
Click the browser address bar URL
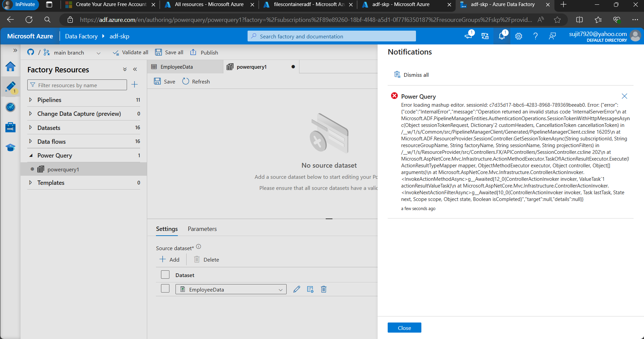(306, 20)
